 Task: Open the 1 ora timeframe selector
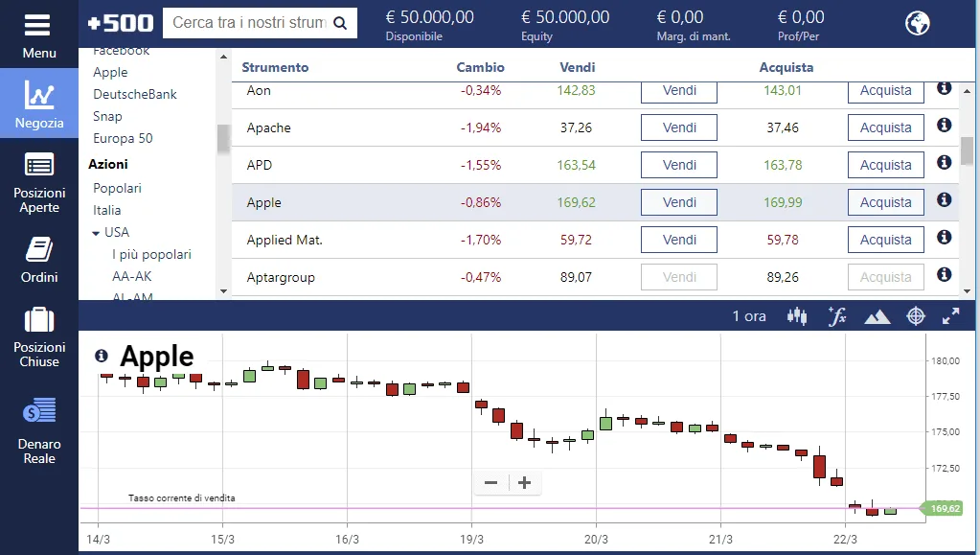(x=749, y=316)
